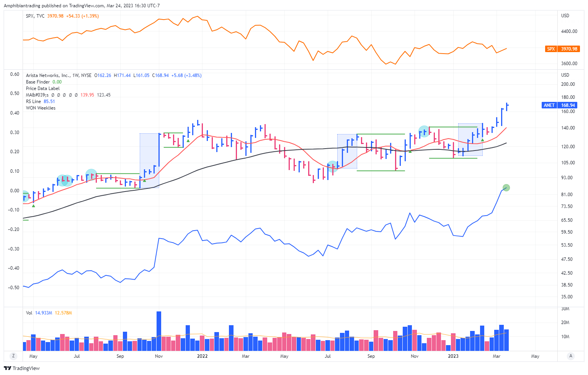Click the Z timezone button on time axis

click(x=13, y=356)
